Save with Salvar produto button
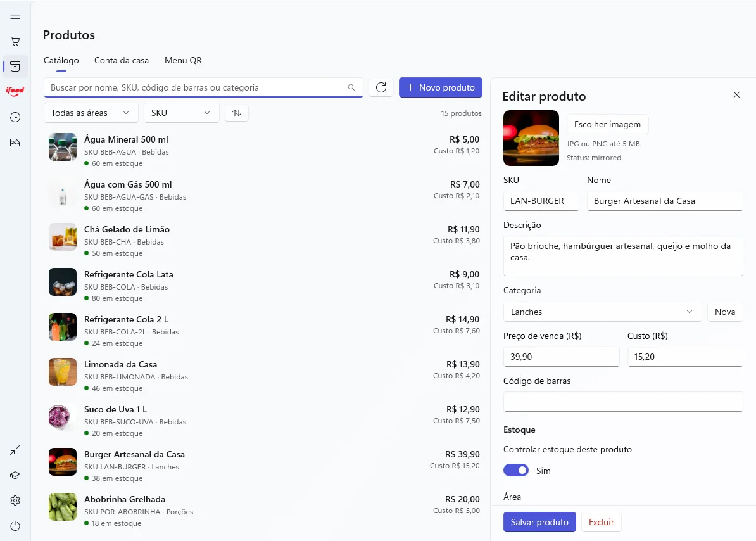The height and width of the screenshot is (541, 756). [539, 522]
